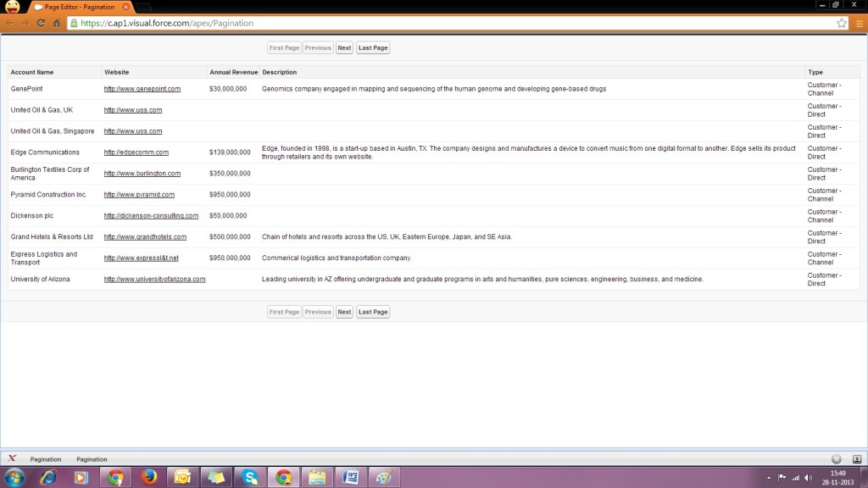
Task: Click the Annual Revenue column header
Action: [x=234, y=73]
